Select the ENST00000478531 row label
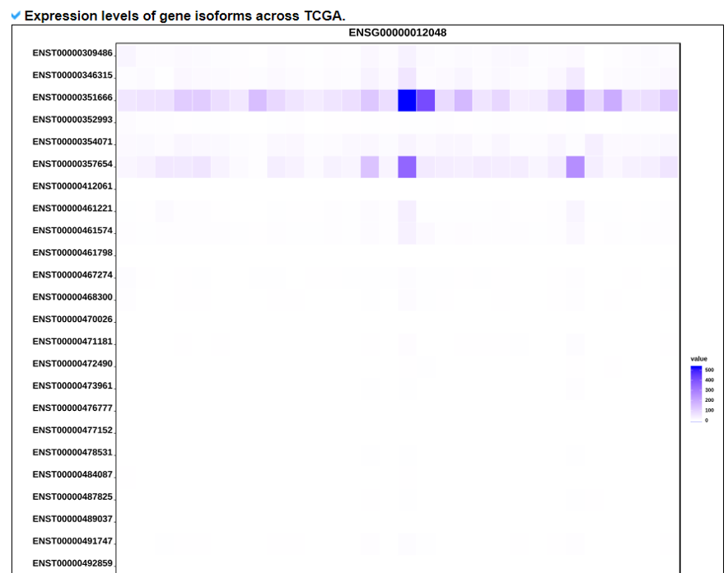Screen dimensions: 728x573 pyautogui.click(x=72, y=453)
